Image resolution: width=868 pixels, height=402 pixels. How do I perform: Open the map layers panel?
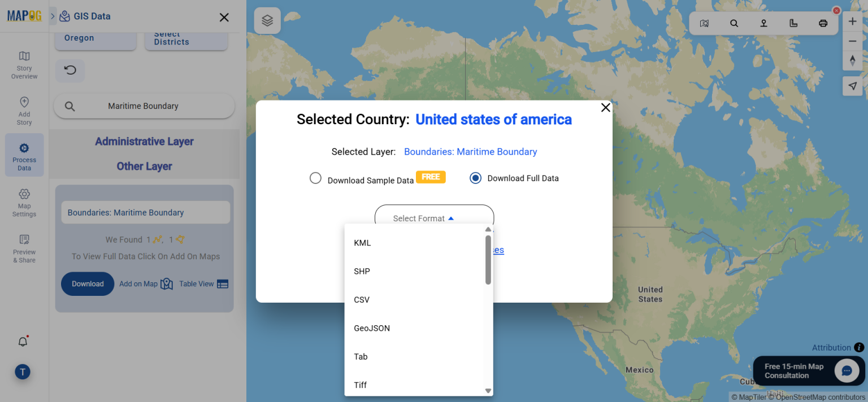[267, 20]
